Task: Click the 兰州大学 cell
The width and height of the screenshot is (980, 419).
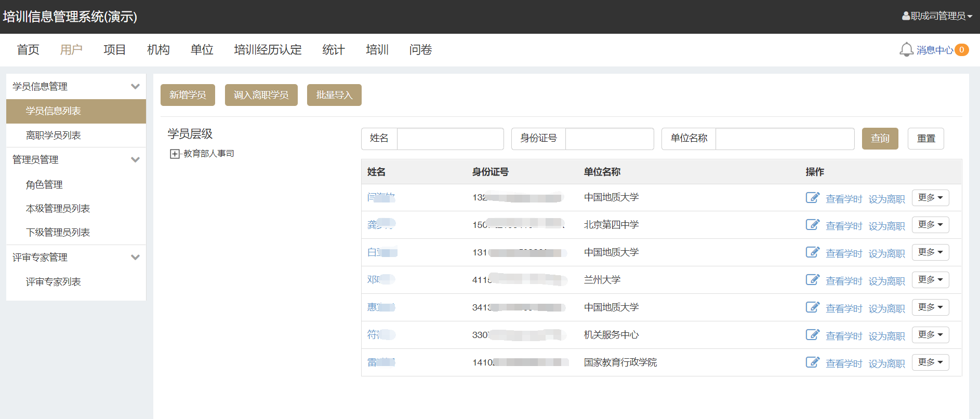Action: (x=602, y=280)
